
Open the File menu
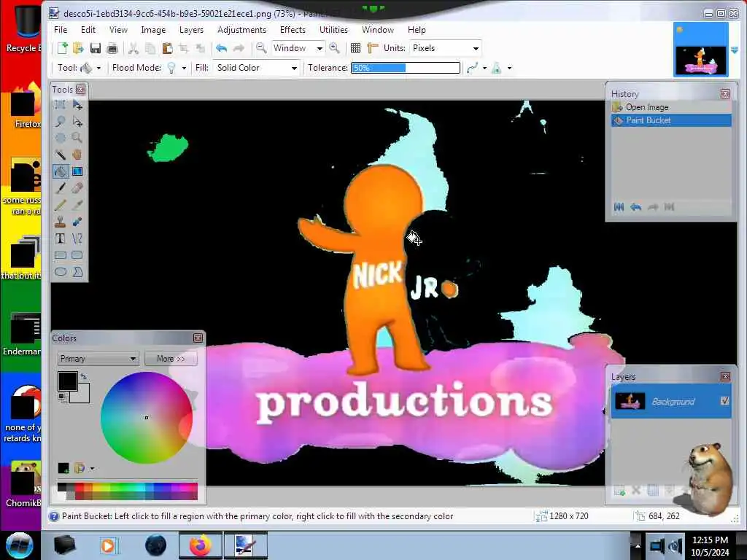tap(61, 29)
